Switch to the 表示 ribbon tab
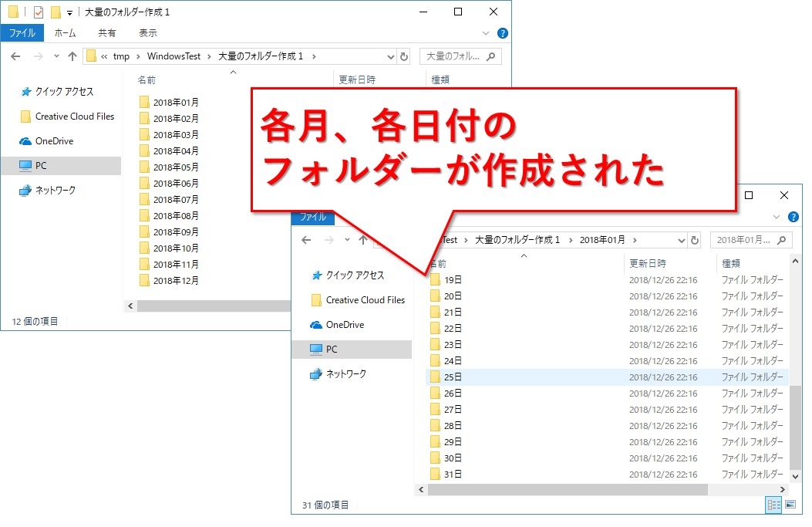 [x=148, y=32]
